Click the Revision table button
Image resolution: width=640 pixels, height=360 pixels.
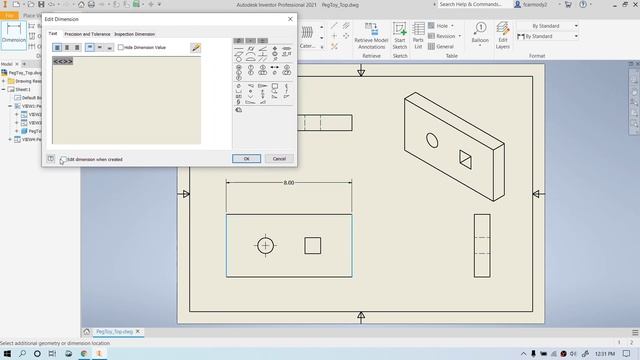tap(442, 36)
